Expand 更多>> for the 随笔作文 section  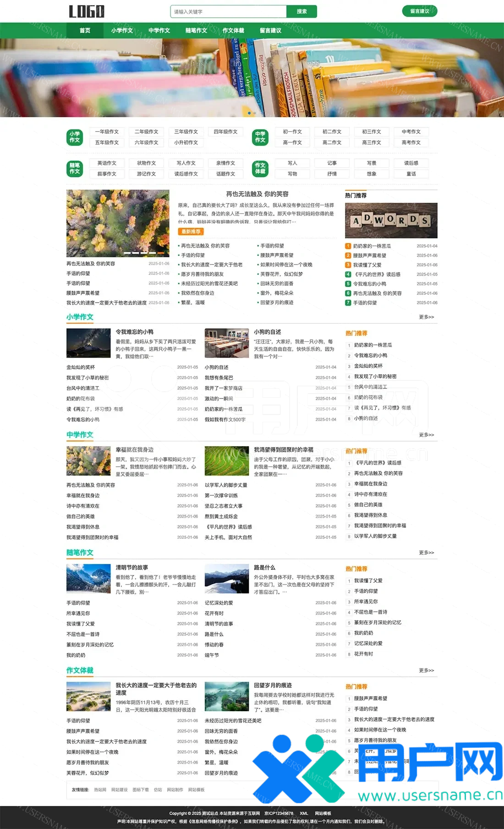[x=426, y=553]
